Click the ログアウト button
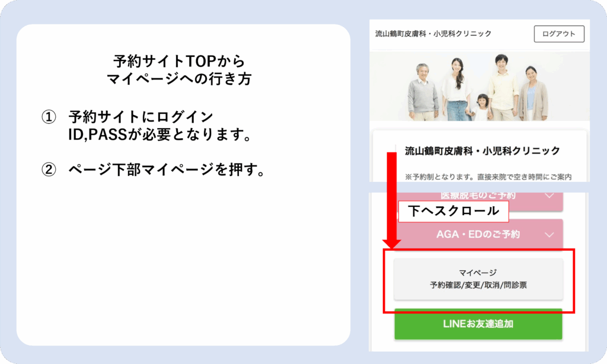Image resolution: width=607 pixels, height=364 pixels. pyautogui.click(x=559, y=34)
